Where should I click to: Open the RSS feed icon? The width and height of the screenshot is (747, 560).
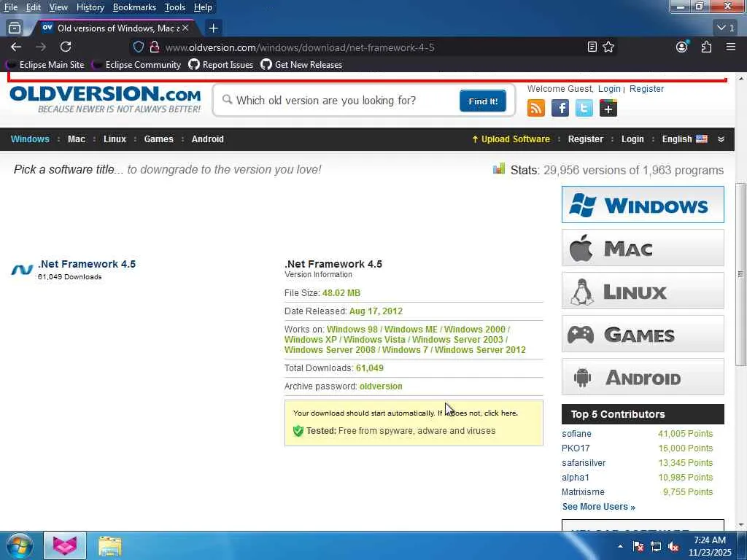536,108
